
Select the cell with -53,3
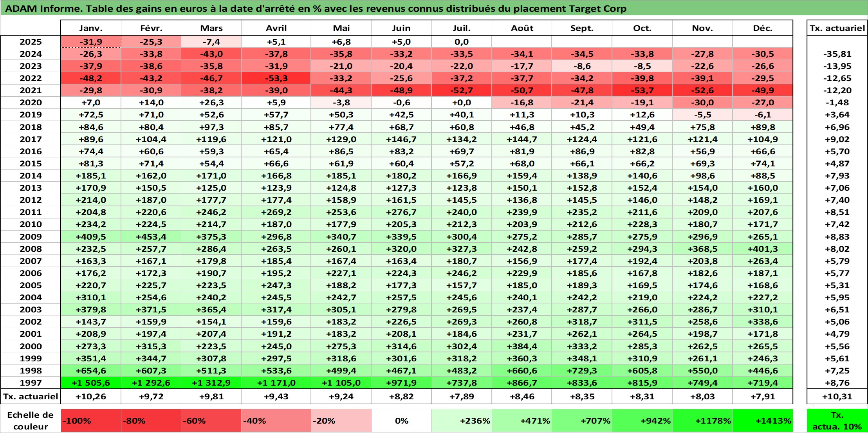[276, 78]
